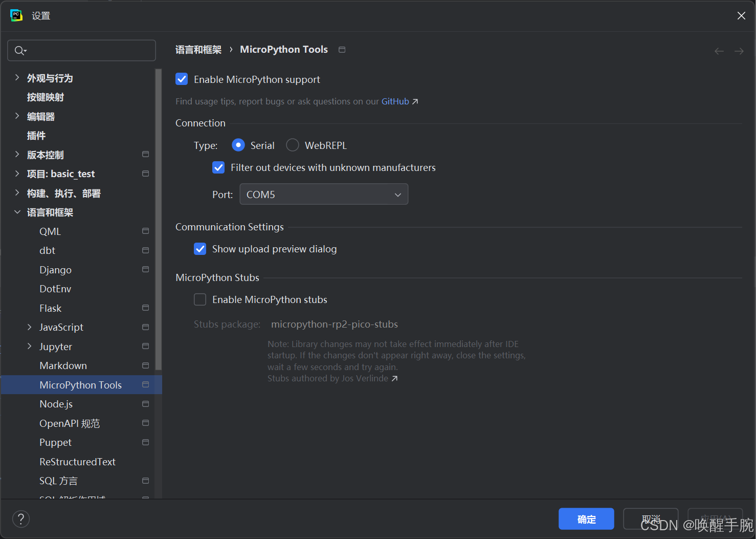Expand the 版本控制 section

tap(17, 154)
